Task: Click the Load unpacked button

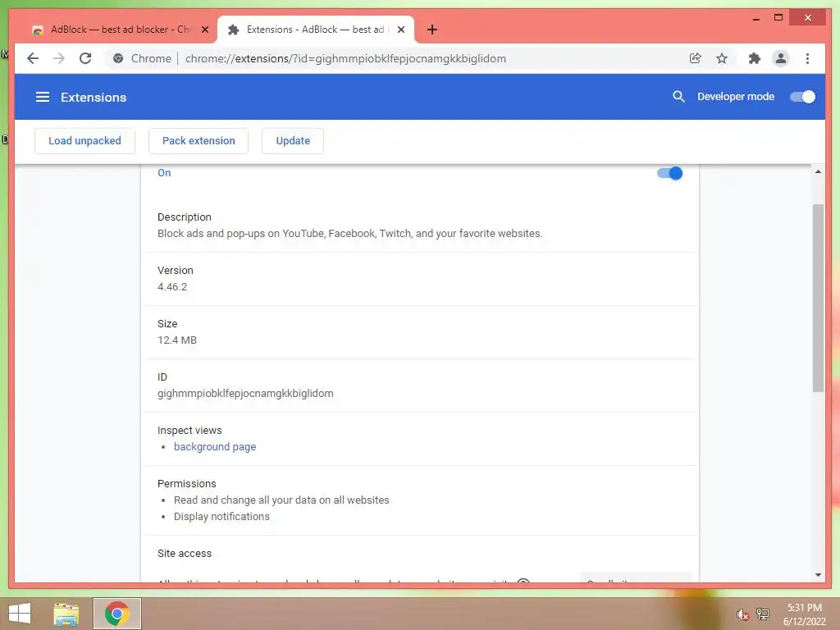Action: tap(84, 141)
